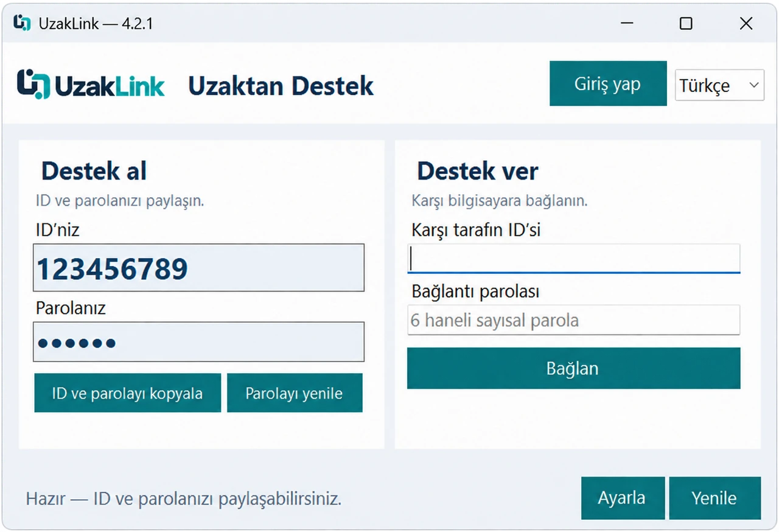Click the ID'niz label

point(58,230)
